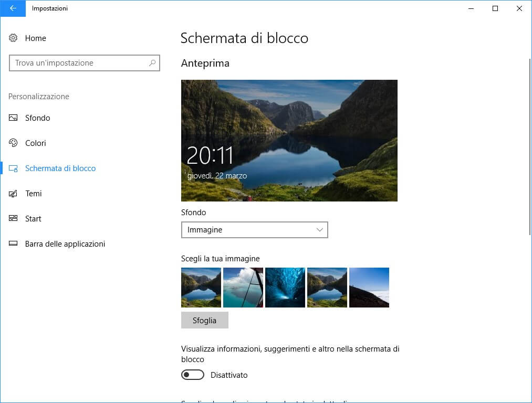Image resolution: width=532 pixels, height=403 pixels.
Task: Click the Sfondo picture icon in sidebar
Action: pyautogui.click(x=14, y=118)
